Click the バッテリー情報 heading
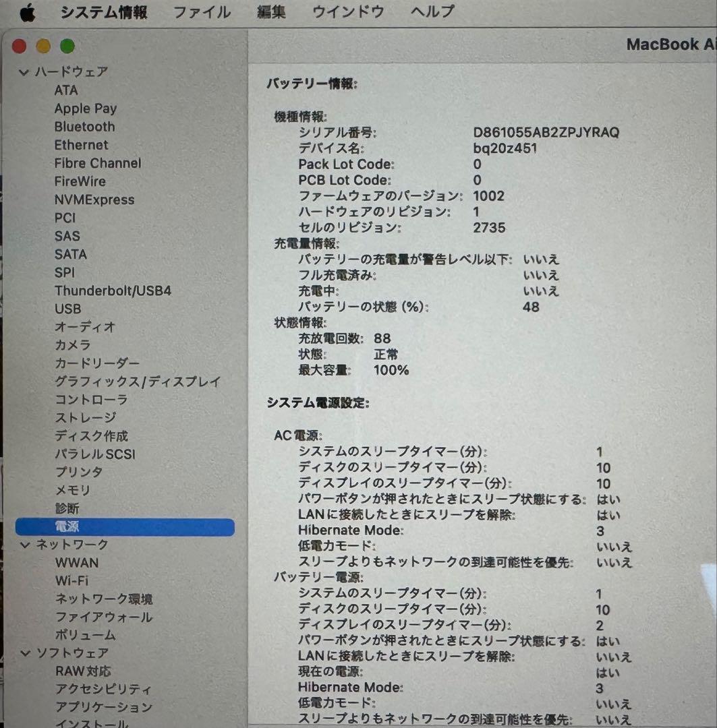The image size is (717, 728). [x=312, y=84]
